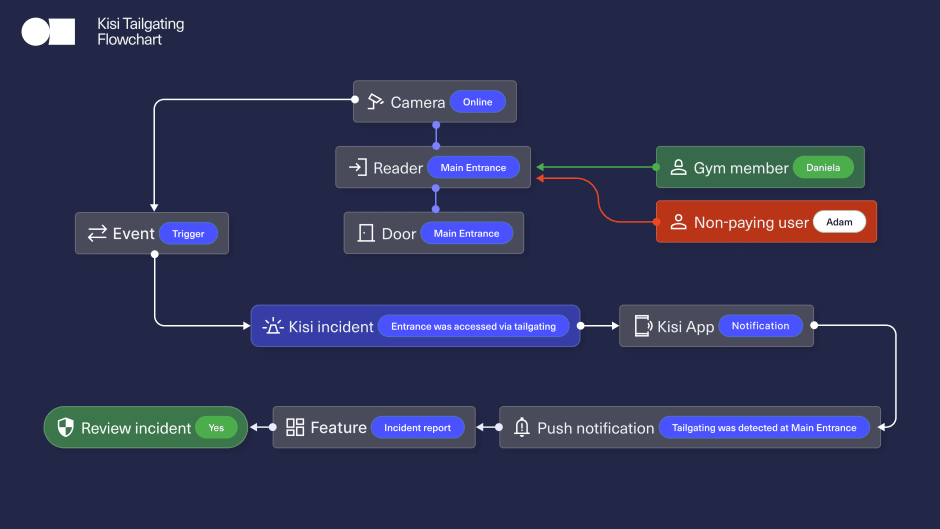940x529 pixels.
Task: Click the bell icon in the Push notification node
Action: click(522, 427)
